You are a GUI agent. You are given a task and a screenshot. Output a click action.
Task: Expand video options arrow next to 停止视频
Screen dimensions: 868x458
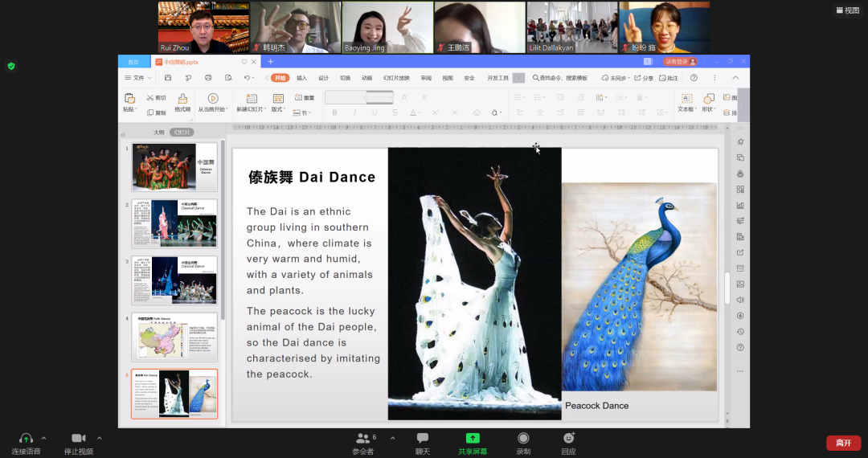(99, 438)
